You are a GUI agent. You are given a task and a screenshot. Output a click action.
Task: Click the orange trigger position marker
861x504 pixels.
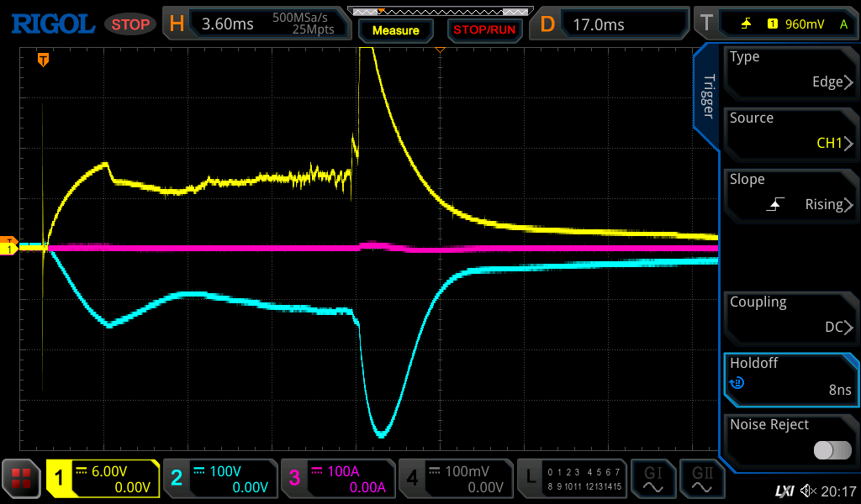click(x=43, y=60)
